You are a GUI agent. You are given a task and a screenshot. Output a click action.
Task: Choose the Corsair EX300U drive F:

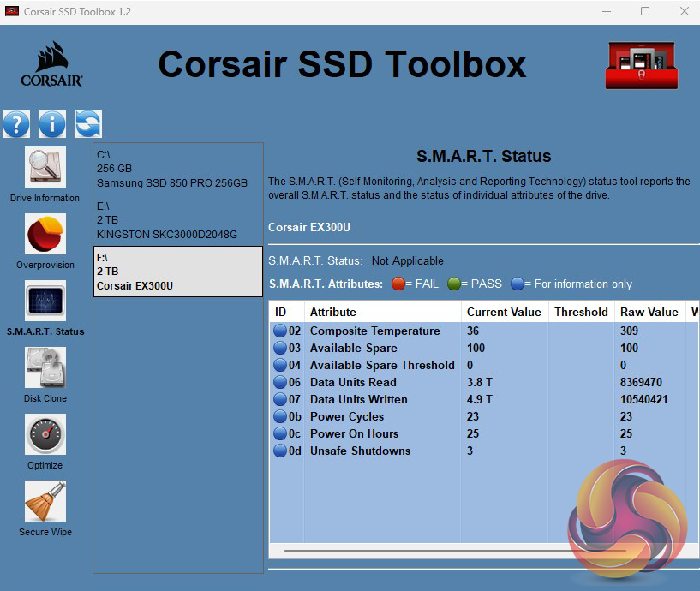coord(177,272)
